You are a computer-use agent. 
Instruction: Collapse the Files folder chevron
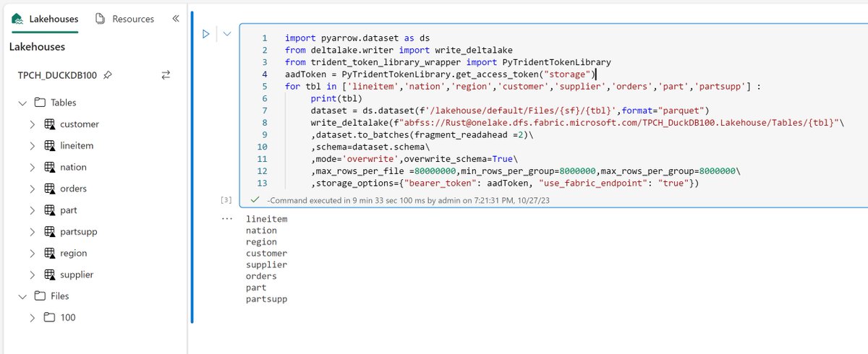click(x=22, y=295)
